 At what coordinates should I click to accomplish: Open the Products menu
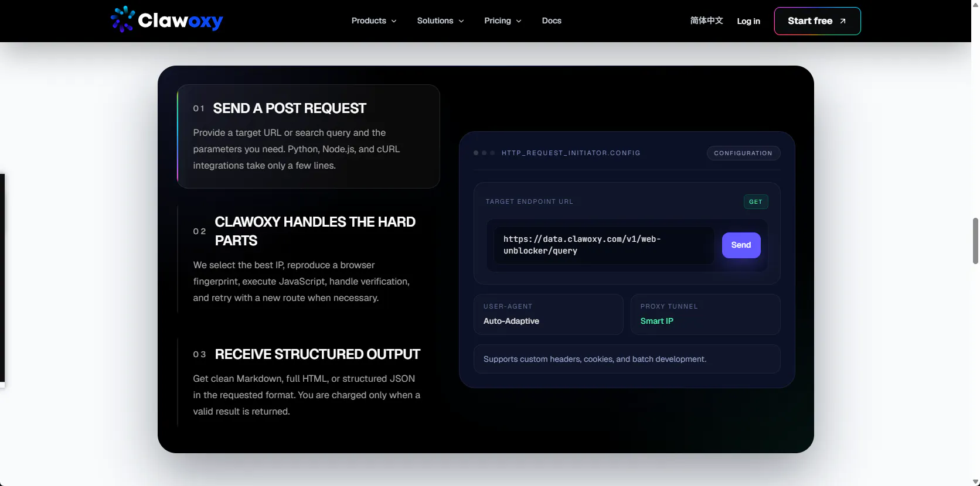pos(374,21)
